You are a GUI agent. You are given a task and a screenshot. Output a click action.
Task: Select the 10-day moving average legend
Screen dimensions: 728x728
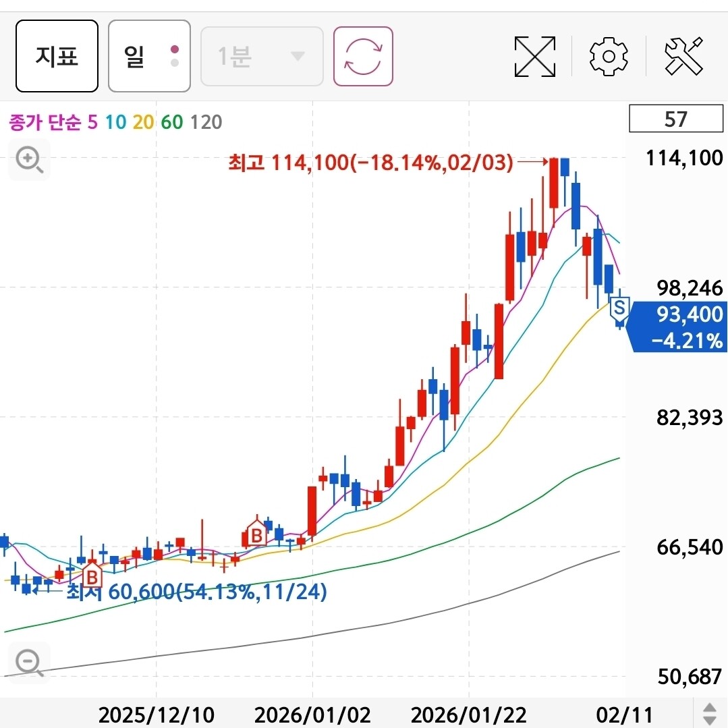(x=115, y=122)
